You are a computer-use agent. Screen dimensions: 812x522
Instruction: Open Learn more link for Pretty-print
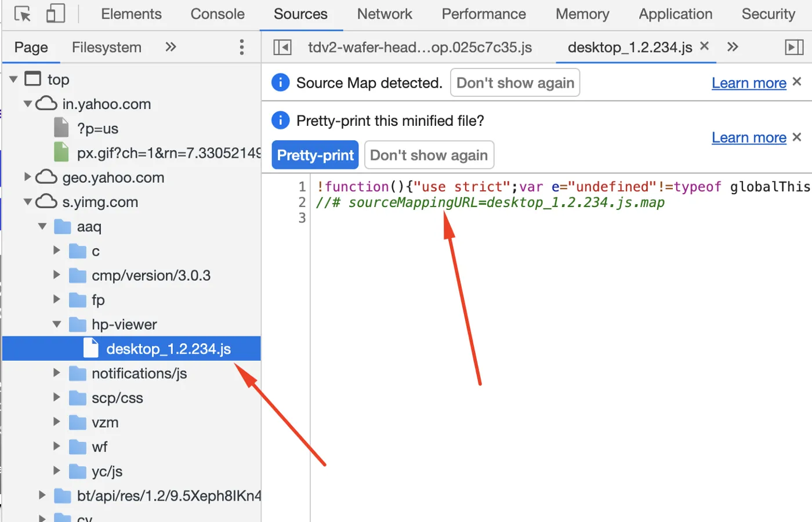749,137
